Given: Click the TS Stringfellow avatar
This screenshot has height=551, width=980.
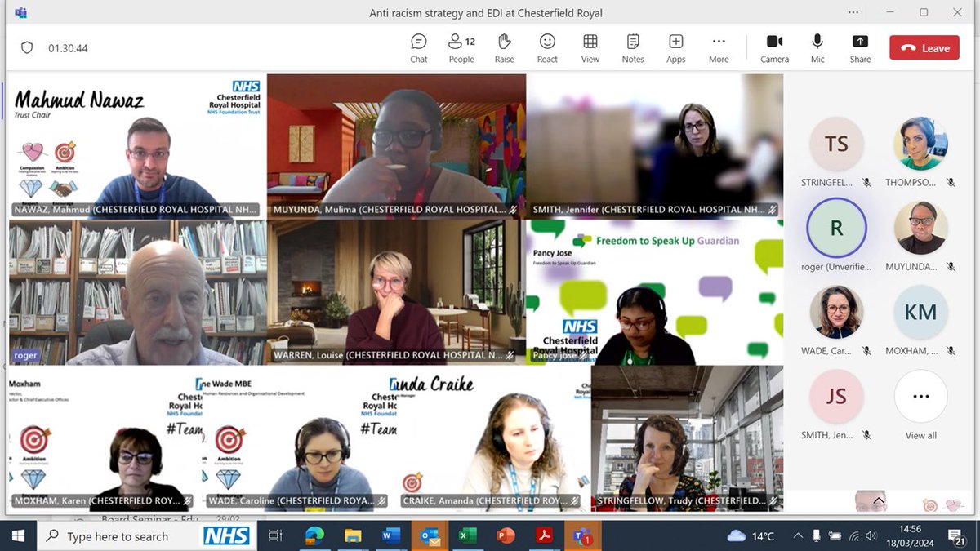Looking at the screenshot, I should (836, 144).
